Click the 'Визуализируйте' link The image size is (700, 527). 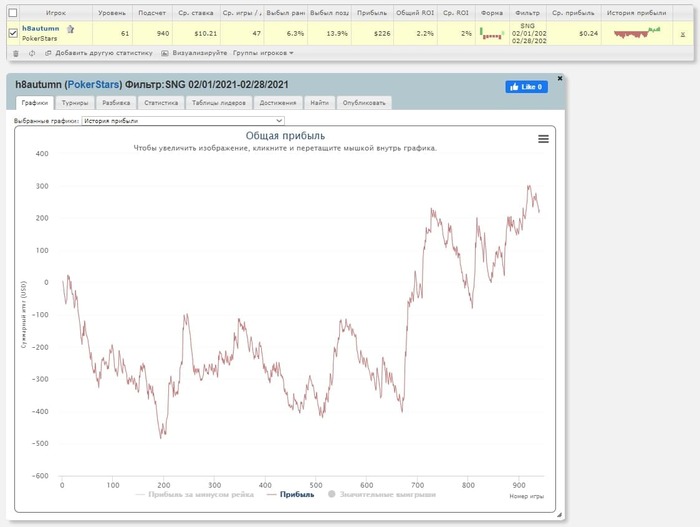(x=200, y=53)
